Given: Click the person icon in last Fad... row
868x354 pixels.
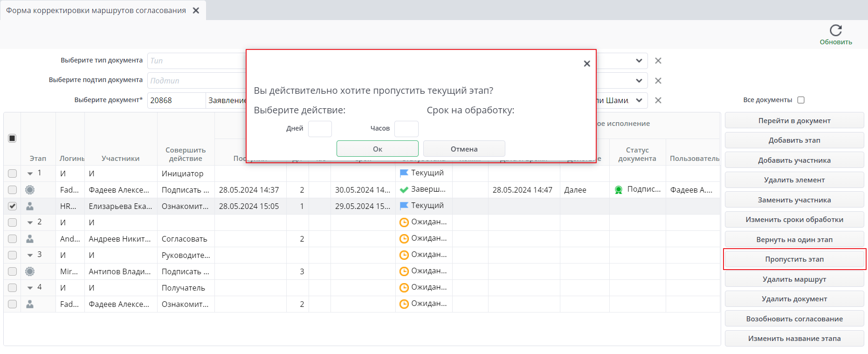Looking at the screenshot, I should [30, 304].
